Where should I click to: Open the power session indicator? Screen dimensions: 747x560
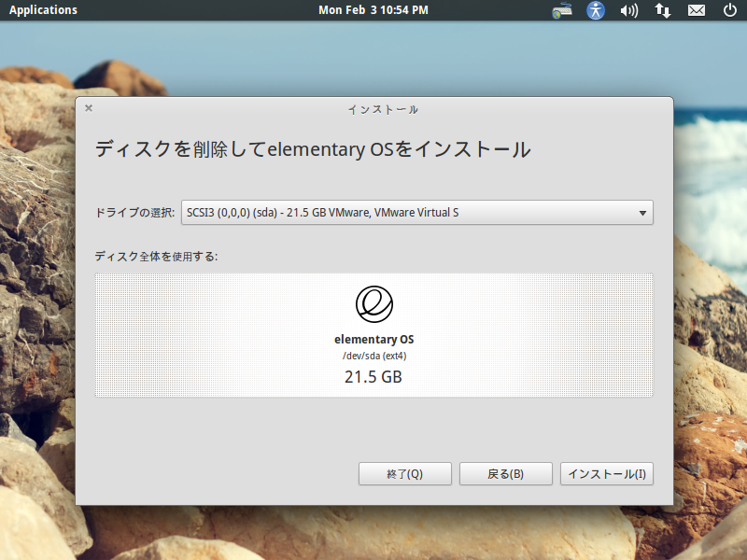[730, 10]
